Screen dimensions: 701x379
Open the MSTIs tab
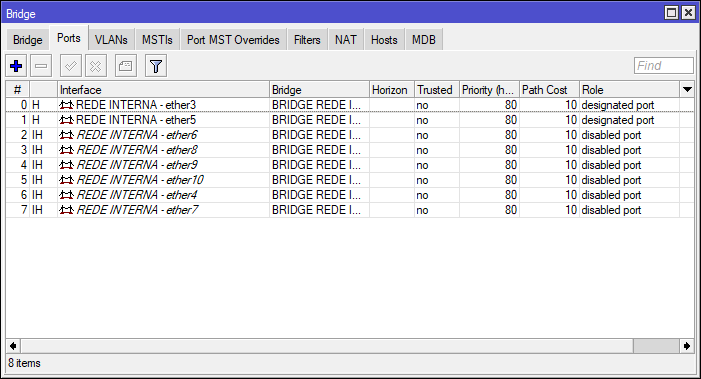[x=157, y=40]
